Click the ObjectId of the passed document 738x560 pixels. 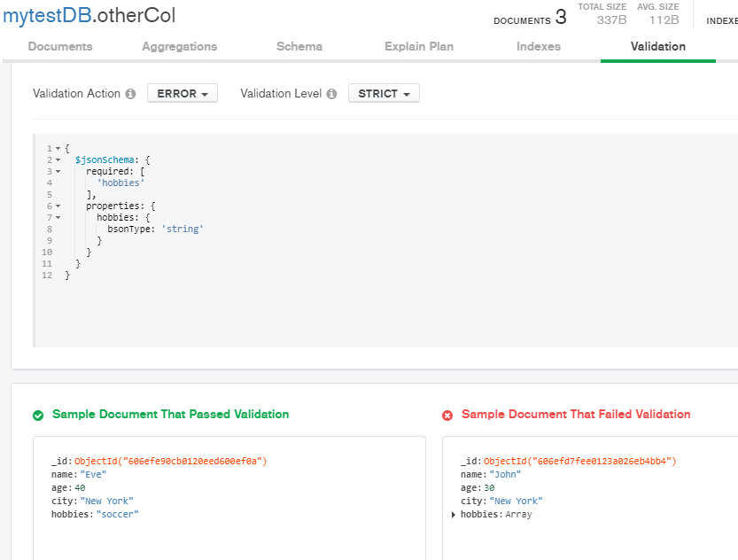170,462
